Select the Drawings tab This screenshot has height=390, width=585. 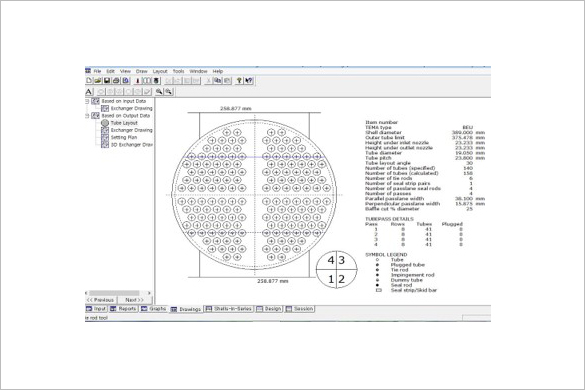coord(186,309)
